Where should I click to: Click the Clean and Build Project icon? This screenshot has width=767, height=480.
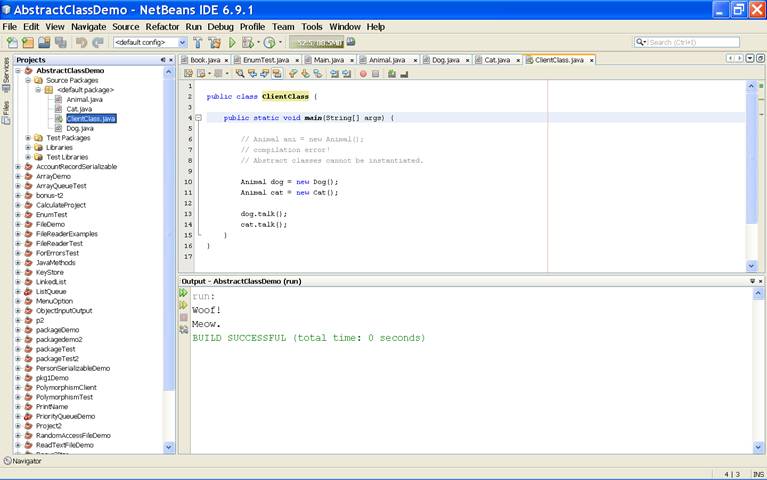(x=214, y=43)
